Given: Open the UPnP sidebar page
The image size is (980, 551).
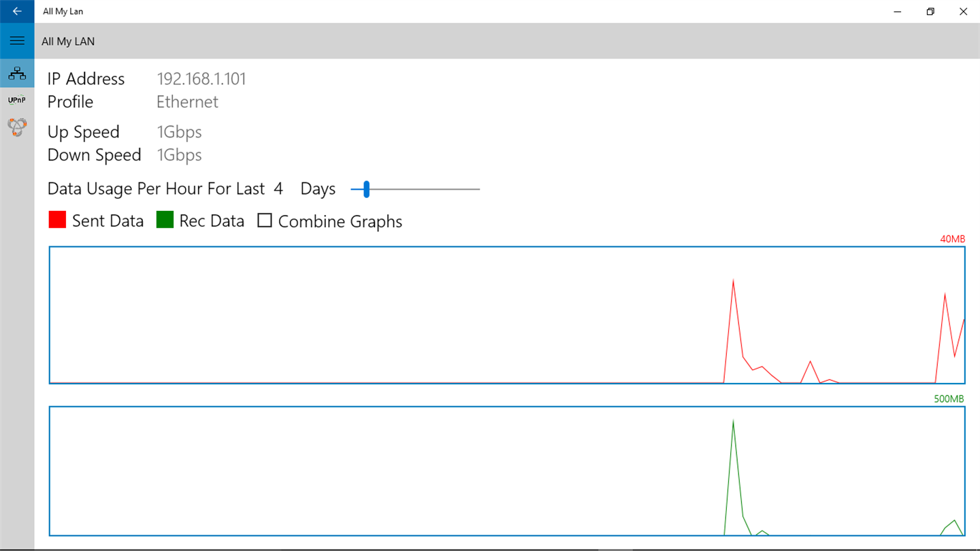Looking at the screenshot, I should click(17, 100).
